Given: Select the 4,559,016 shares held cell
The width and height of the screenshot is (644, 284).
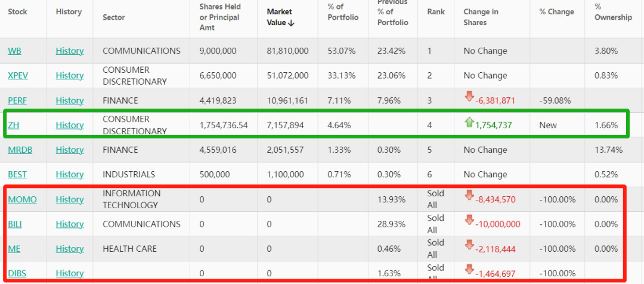Looking at the screenshot, I should tap(218, 150).
